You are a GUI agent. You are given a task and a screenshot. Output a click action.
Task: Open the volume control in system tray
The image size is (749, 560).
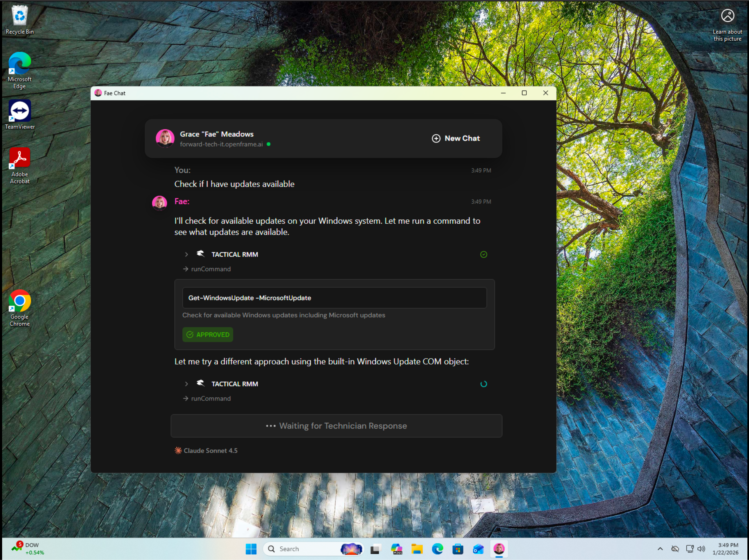701,549
